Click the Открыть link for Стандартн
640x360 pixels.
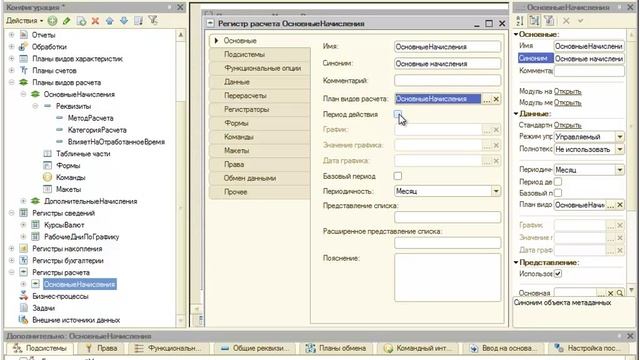coord(568,125)
